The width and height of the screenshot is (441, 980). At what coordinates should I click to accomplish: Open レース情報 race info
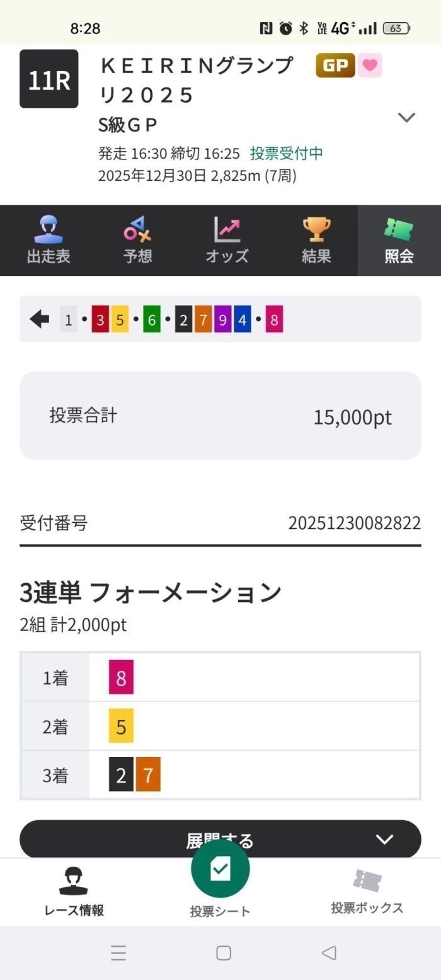74,892
